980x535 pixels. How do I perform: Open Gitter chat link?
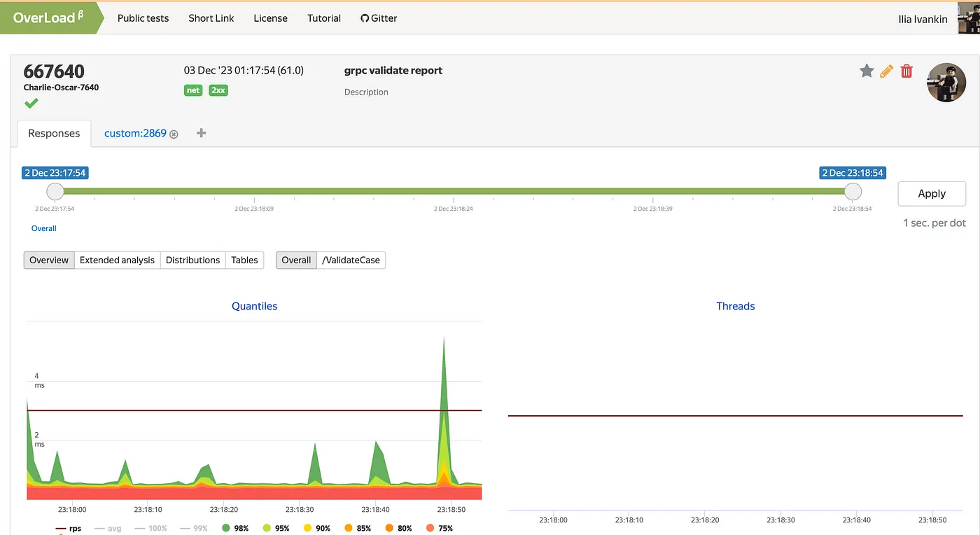pos(379,18)
